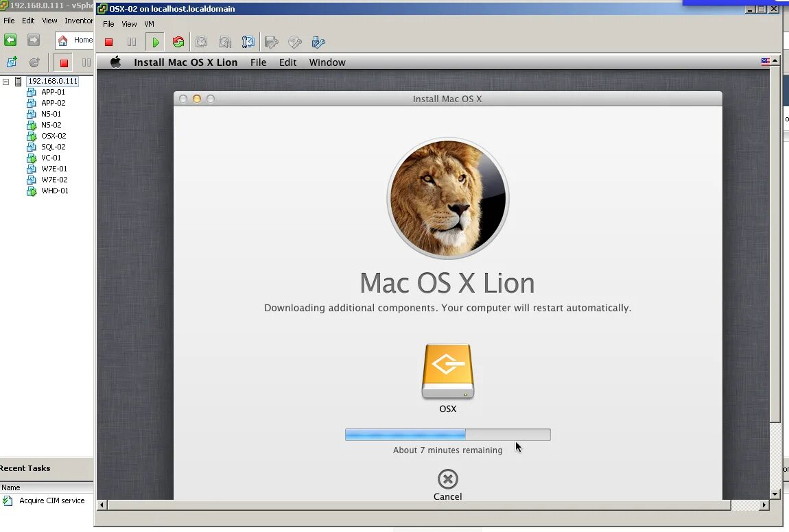Click the red Power Off icon in vSphere toolbar

(64, 63)
